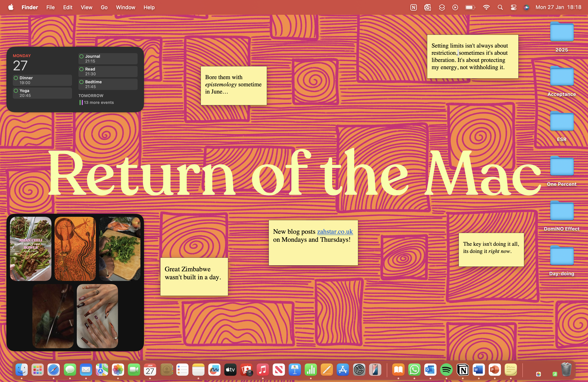
Task: Open the View menu
Action: point(86,7)
